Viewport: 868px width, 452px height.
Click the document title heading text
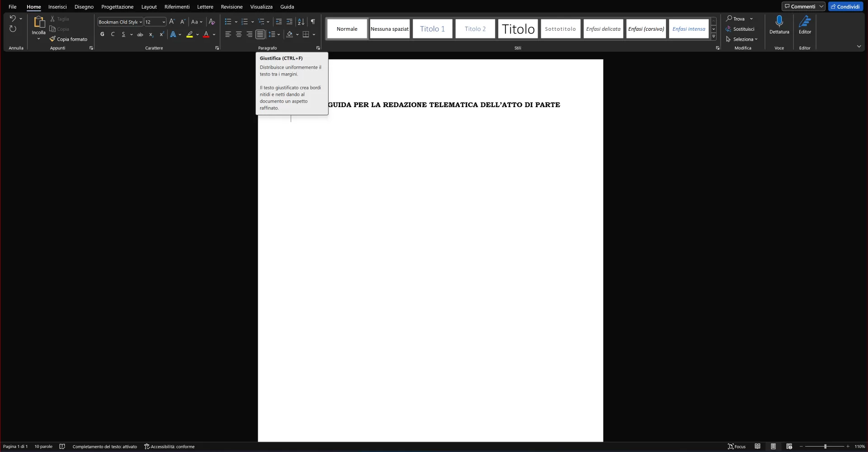444,105
